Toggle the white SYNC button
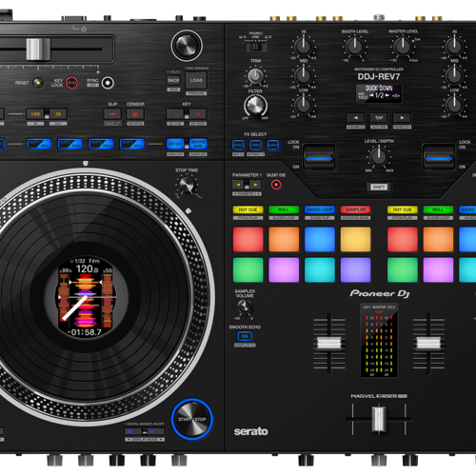The image size is (476, 476). point(108,83)
